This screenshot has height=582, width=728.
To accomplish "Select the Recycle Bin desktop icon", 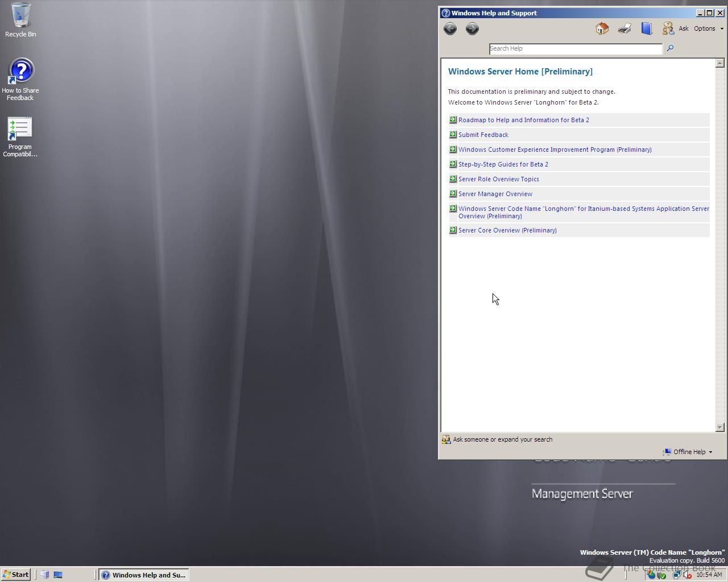I will 20,20.
